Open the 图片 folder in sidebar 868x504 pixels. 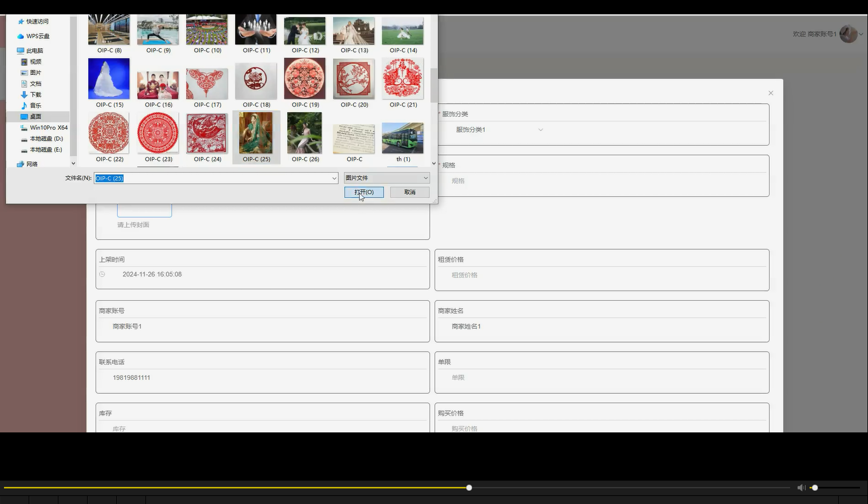(x=31, y=73)
